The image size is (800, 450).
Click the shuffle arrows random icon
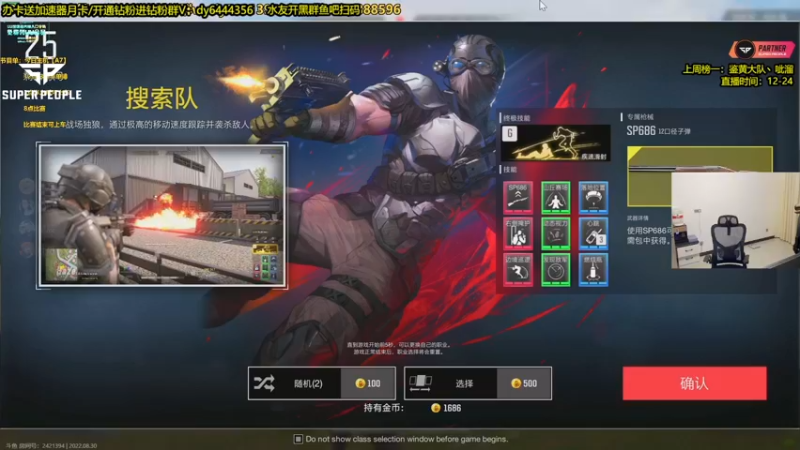point(264,383)
